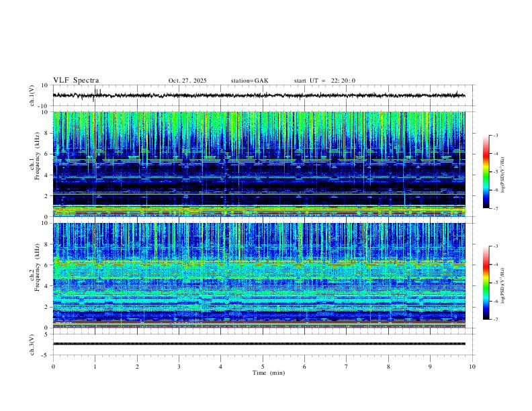Click the '-7' label on ch.2 colorbar
The height and width of the screenshot is (411, 532).
[496, 320]
